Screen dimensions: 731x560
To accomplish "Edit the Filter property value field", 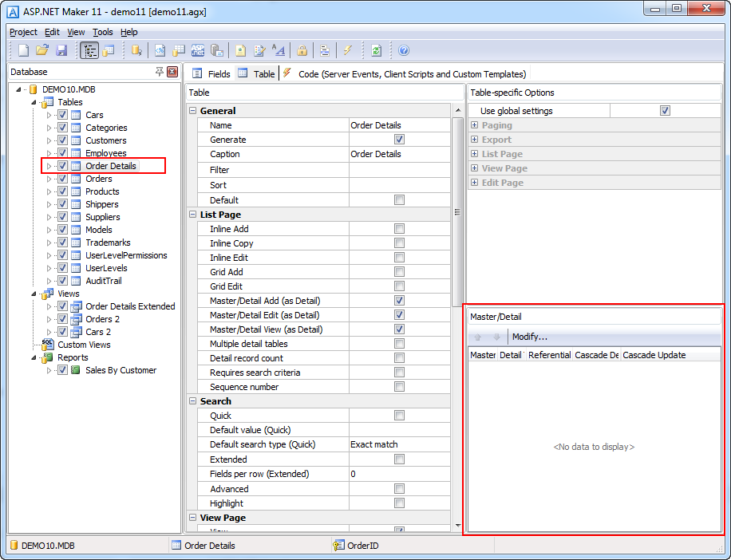I will (x=400, y=170).
